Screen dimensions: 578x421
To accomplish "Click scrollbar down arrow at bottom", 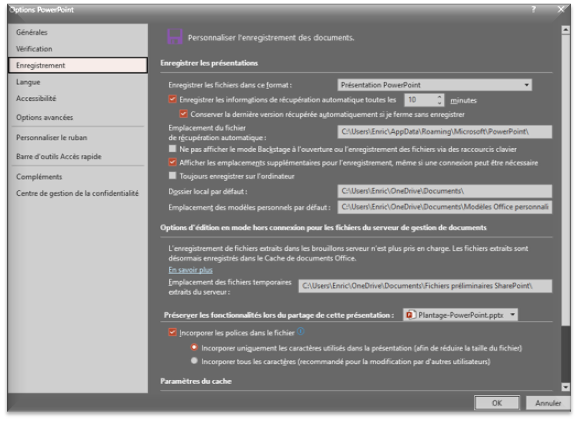I will coord(565,387).
